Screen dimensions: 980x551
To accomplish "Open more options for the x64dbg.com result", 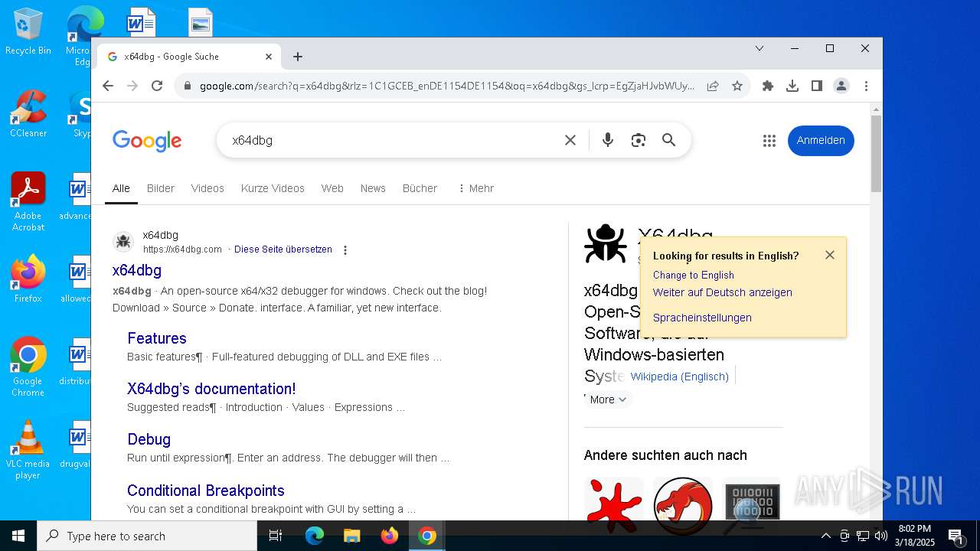I will pyautogui.click(x=345, y=250).
